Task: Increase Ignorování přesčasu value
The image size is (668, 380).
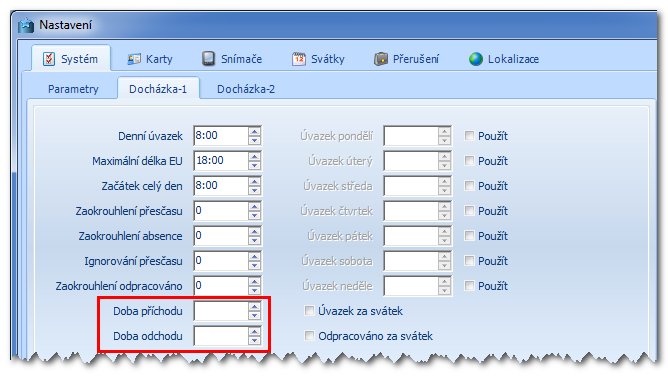Action: [x=254, y=256]
